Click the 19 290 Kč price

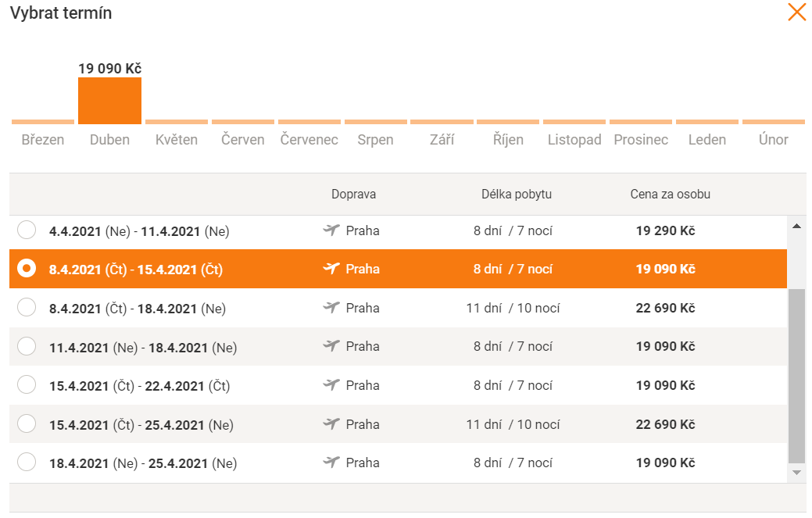pyautogui.click(x=665, y=230)
